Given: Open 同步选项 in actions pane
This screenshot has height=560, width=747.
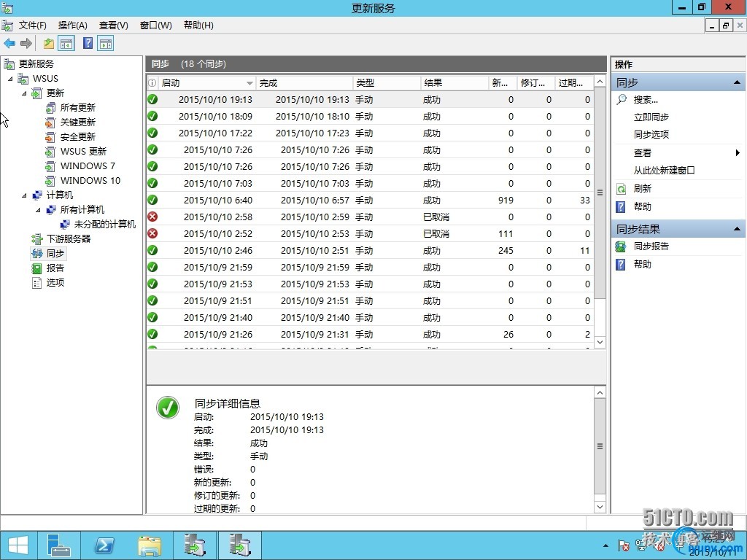Looking at the screenshot, I should pyautogui.click(x=651, y=135).
